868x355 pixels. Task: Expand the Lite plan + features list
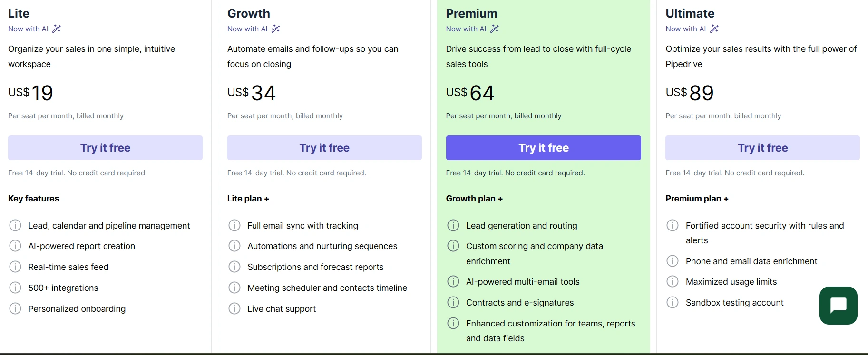coord(248,199)
